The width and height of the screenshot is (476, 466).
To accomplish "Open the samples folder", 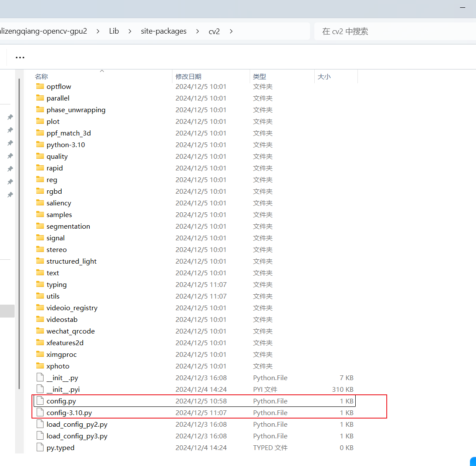I will [x=57, y=214].
